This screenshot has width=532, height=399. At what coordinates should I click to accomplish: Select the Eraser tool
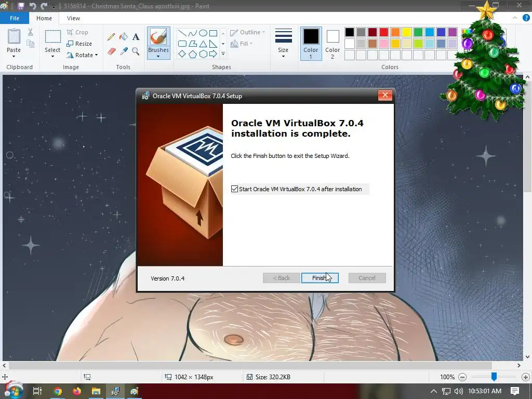click(112, 51)
